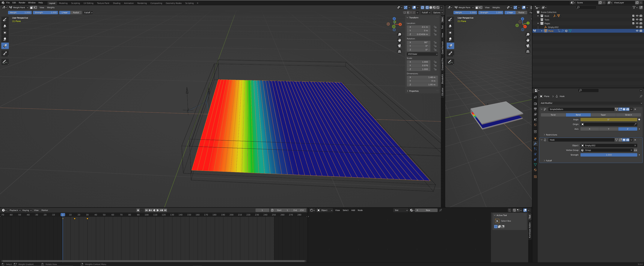The width and height of the screenshot is (644, 266).
Task: Click the play animation button
Action: coord(158,210)
